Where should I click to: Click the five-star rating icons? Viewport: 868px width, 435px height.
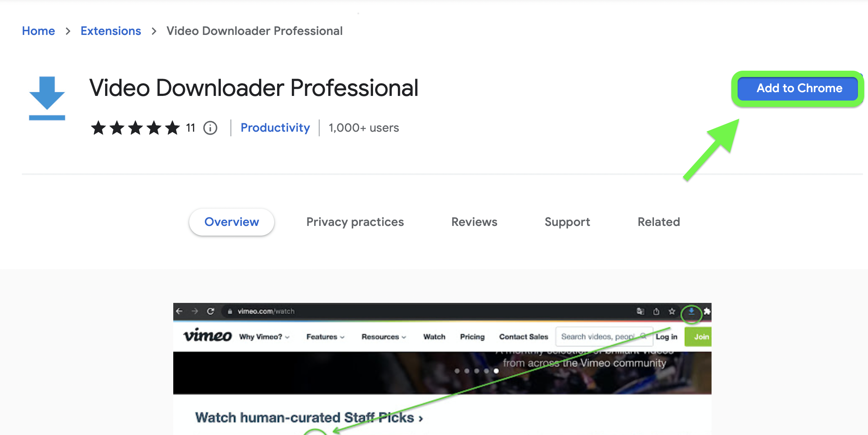135,128
